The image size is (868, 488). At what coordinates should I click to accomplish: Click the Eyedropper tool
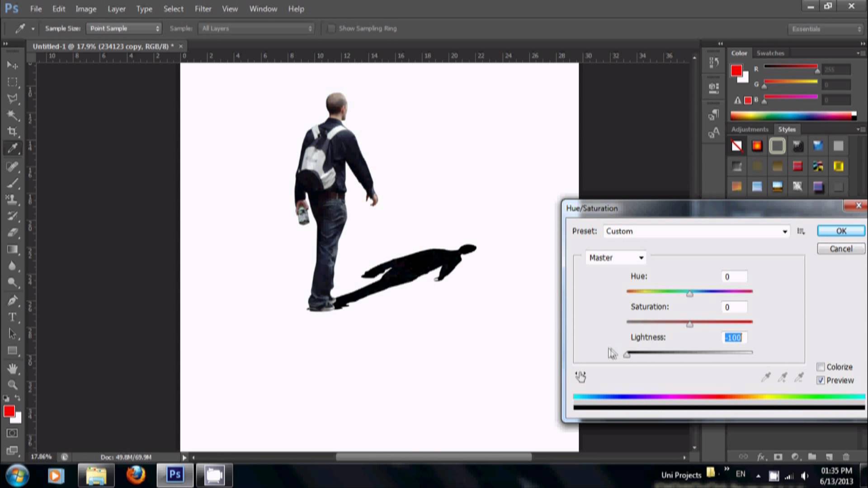point(13,148)
